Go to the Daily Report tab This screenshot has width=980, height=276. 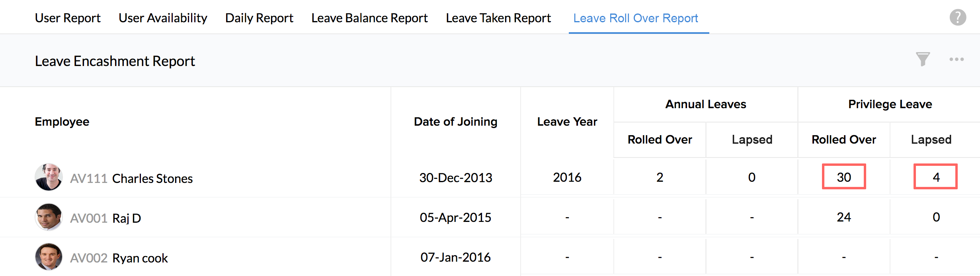(x=259, y=18)
